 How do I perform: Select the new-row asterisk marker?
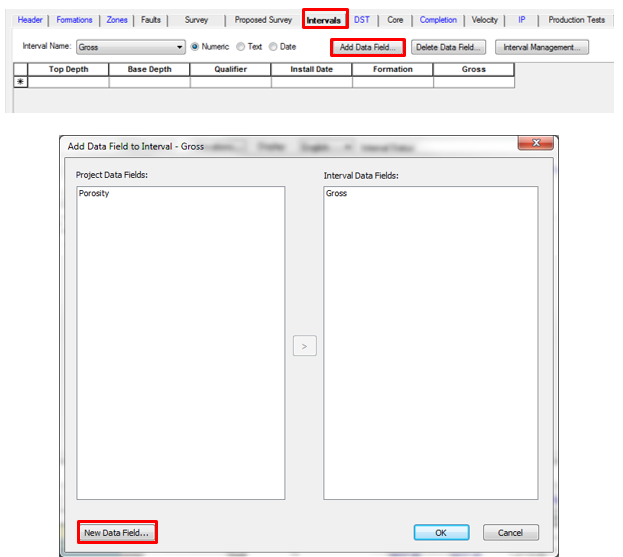(20, 82)
